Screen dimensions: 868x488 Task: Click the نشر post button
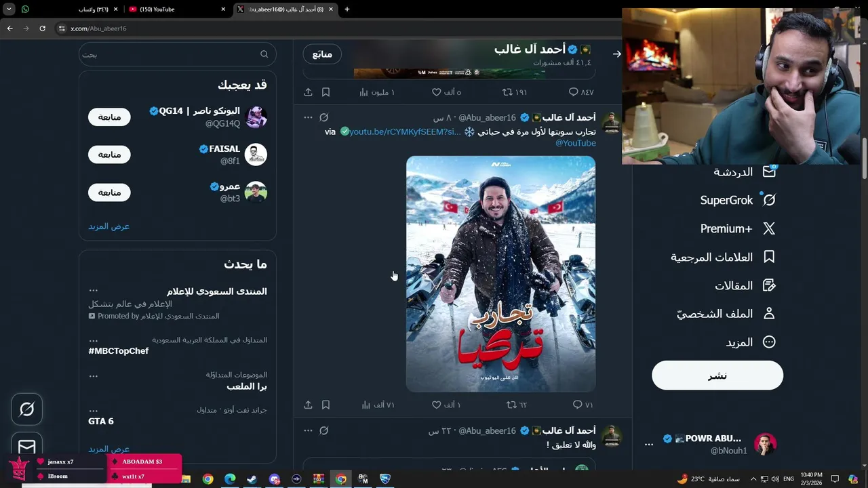[717, 375]
